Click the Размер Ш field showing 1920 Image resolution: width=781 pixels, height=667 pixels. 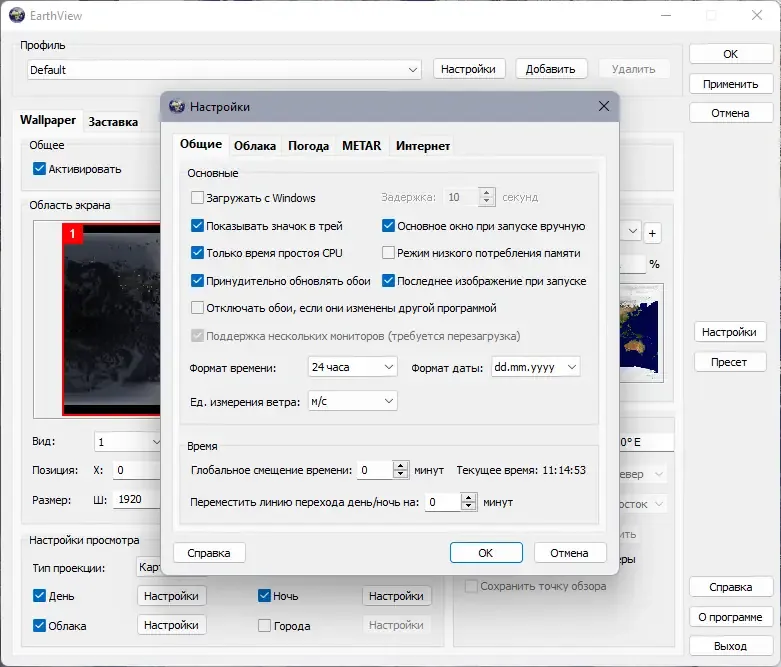pos(136,500)
